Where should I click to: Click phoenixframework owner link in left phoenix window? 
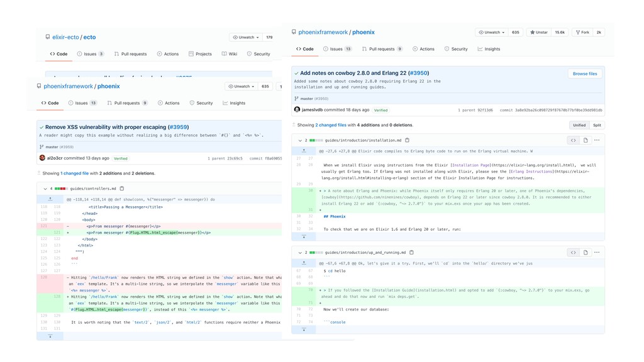(68, 86)
